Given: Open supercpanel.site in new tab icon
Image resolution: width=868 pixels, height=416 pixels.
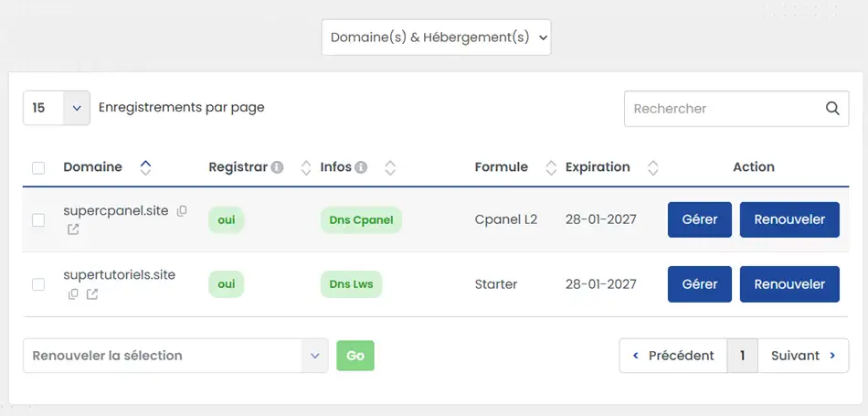Looking at the screenshot, I should (73, 229).
